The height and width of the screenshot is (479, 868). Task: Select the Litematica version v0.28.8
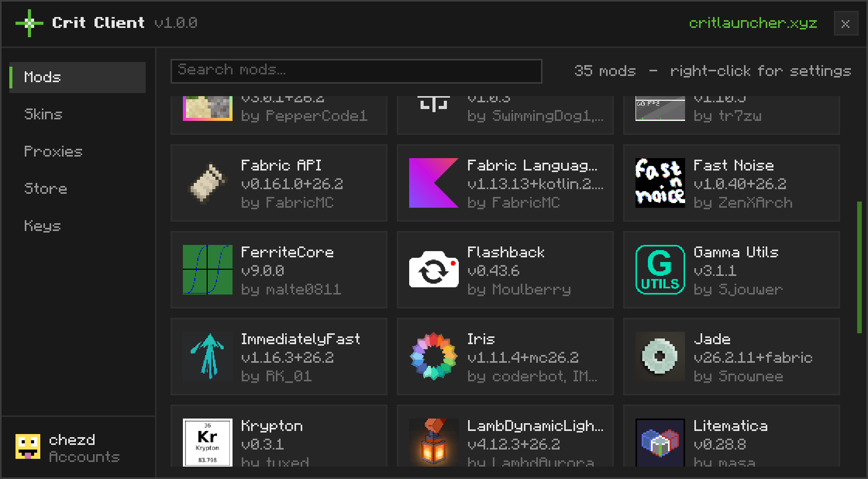click(x=720, y=444)
